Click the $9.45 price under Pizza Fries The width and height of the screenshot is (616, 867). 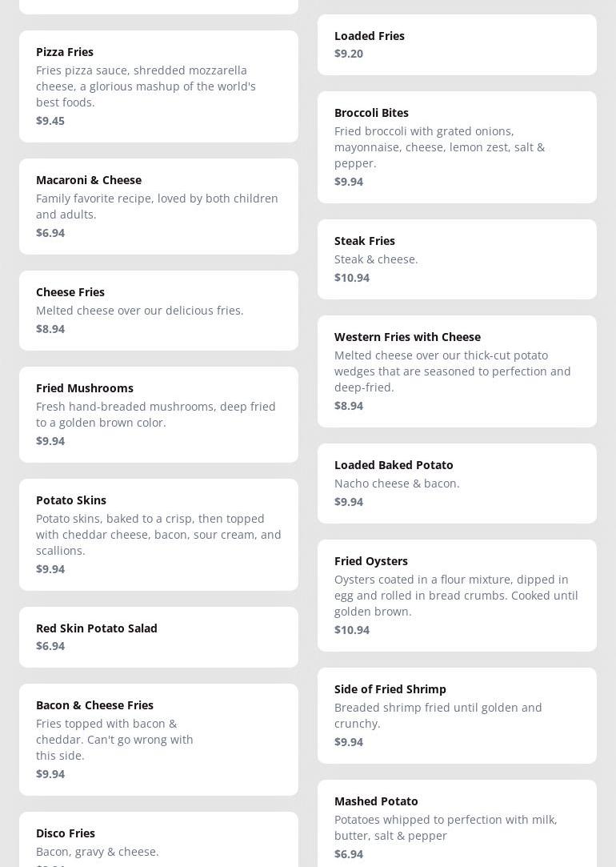(50, 121)
